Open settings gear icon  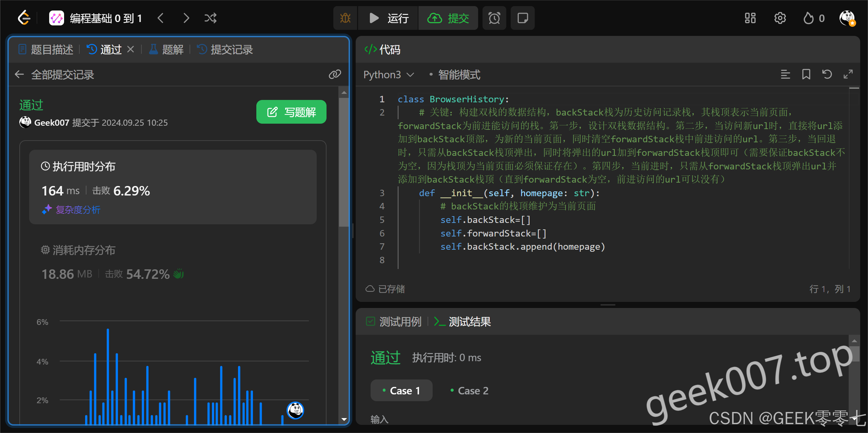pyautogui.click(x=780, y=18)
